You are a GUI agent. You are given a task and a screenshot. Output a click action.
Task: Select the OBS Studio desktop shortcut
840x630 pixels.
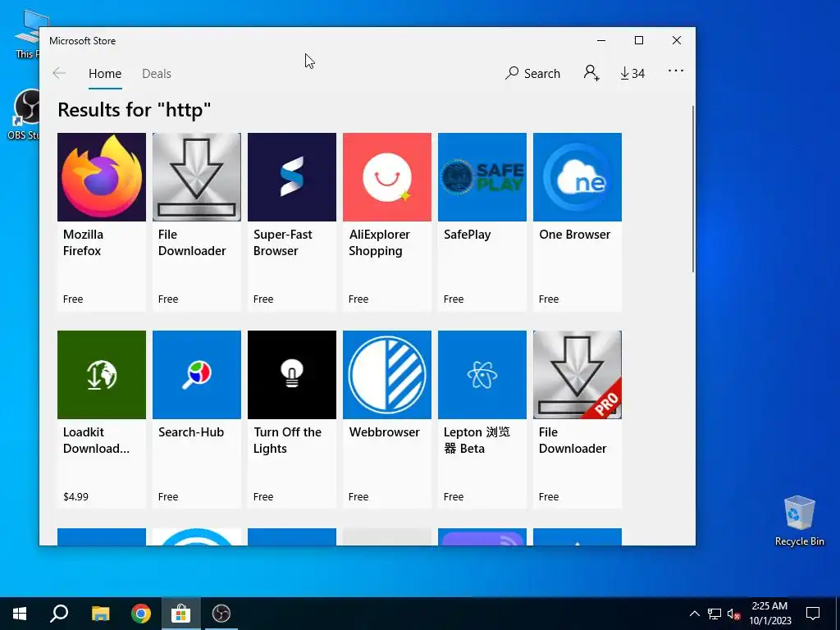click(22, 114)
